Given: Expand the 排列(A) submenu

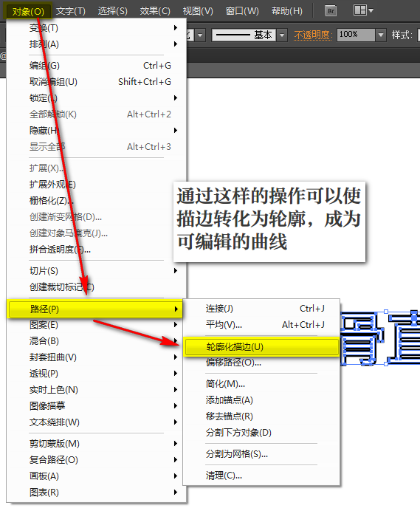Looking at the screenshot, I should pyautogui.click(x=97, y=44).
